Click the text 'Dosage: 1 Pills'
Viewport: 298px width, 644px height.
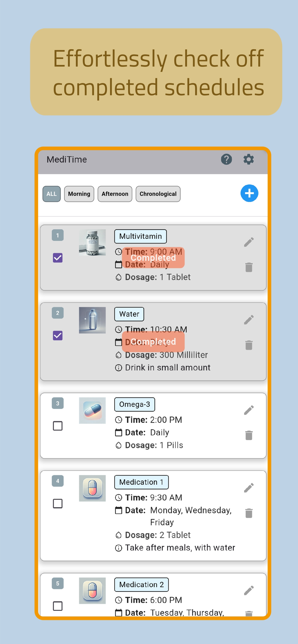click(x=154, y=445)
